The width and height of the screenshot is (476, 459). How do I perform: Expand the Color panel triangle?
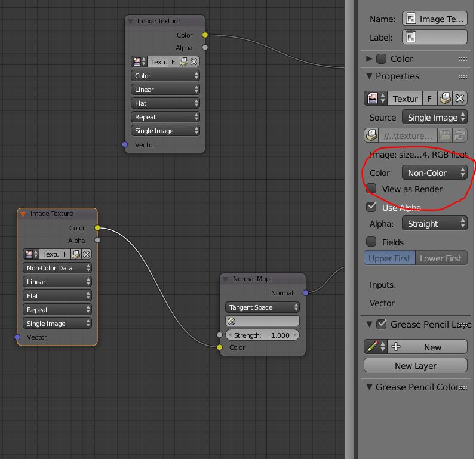pos(369,58)
